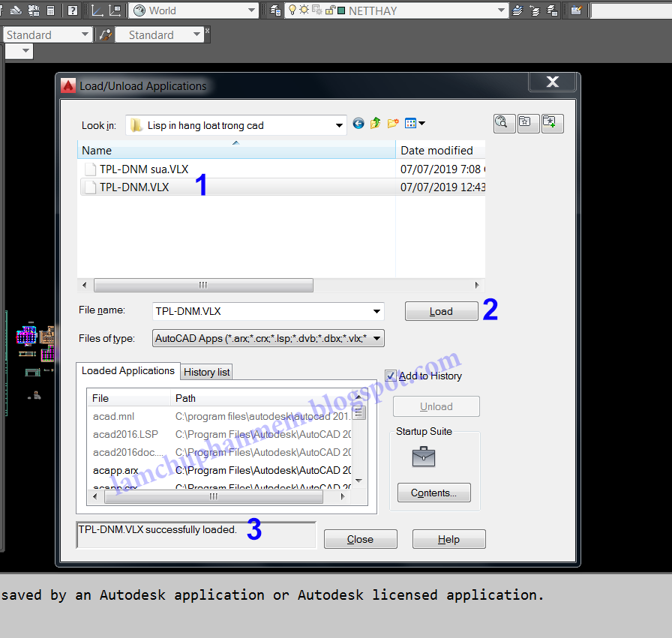Screen dimensions: 672x638
Task: Click the Look in Favorites folder icon
Action: [x=528, y=124]
